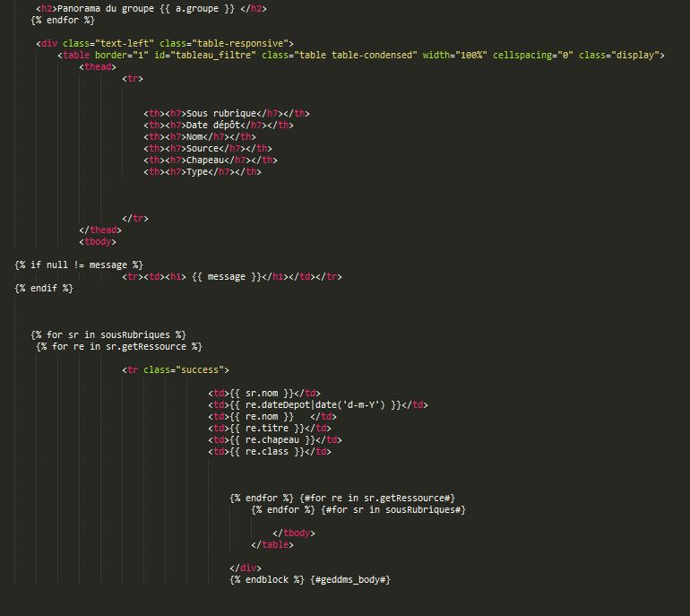690x616 pixels.
Task: Click '{% for sr in sousRubriques %}' line
Action: tap(108, 335)
